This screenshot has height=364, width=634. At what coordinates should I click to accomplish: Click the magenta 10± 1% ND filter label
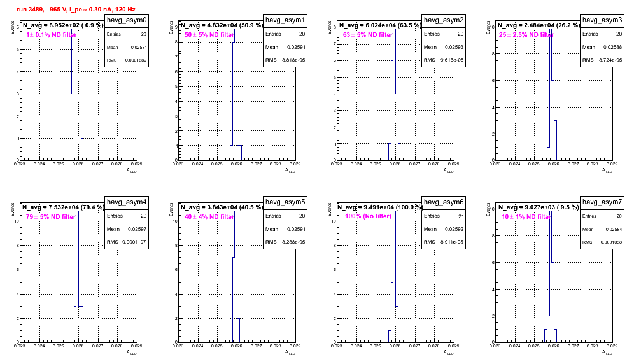526,217
